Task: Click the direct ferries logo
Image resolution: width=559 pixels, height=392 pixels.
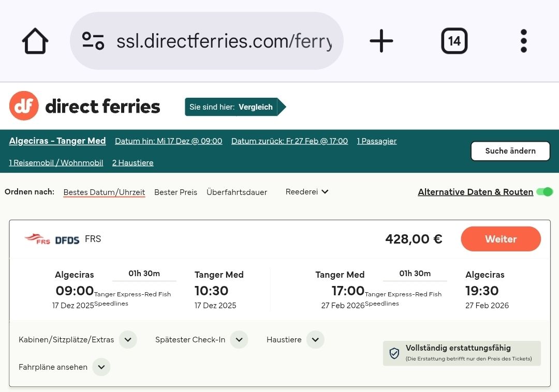Action: 85,107
